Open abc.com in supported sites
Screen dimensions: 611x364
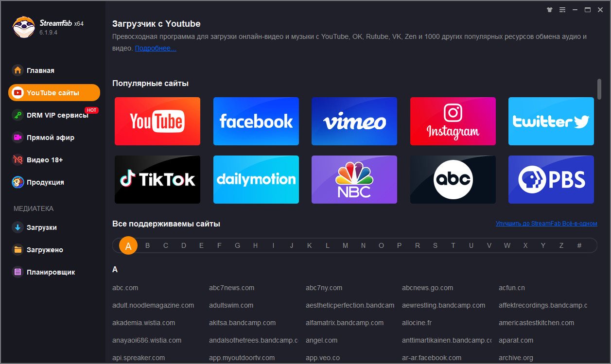pyautogui.click(x=125, y=288)
